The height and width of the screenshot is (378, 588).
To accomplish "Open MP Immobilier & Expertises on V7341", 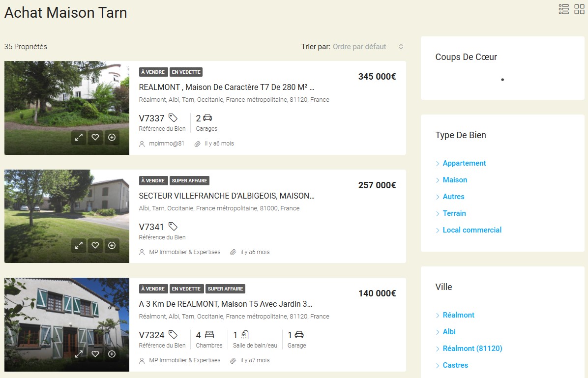I will click(x=184, y=252).
